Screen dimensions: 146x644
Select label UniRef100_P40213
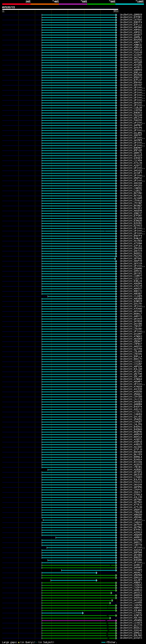(131, 482)
